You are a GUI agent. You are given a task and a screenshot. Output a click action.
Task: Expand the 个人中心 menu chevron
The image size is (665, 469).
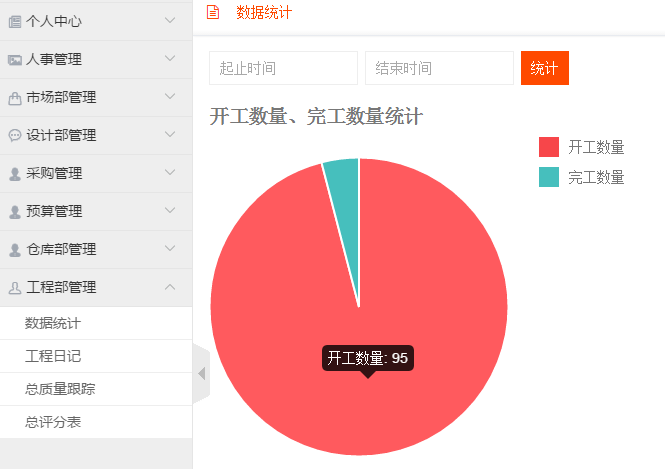[x=170, y=20]
